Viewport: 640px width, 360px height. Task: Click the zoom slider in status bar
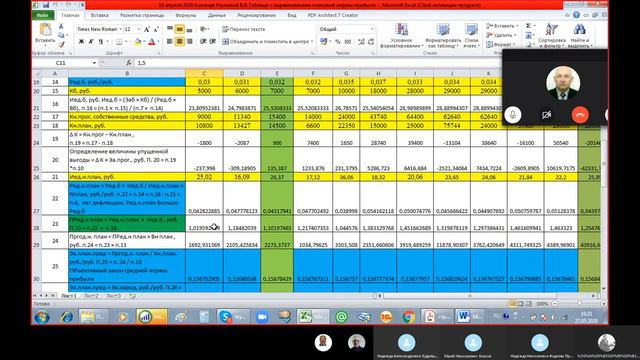[x=579, y=304]
